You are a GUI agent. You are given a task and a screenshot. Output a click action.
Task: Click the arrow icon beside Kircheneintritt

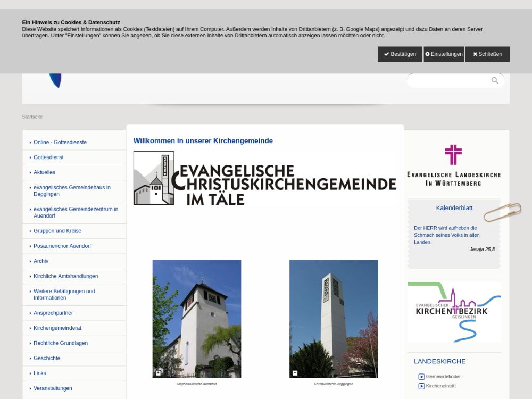(x=421, y=386)
